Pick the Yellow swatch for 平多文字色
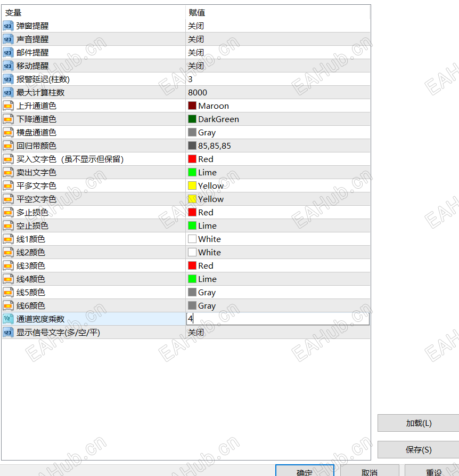Viewport: 459px width, 476px height. click(x=192, y=185)
